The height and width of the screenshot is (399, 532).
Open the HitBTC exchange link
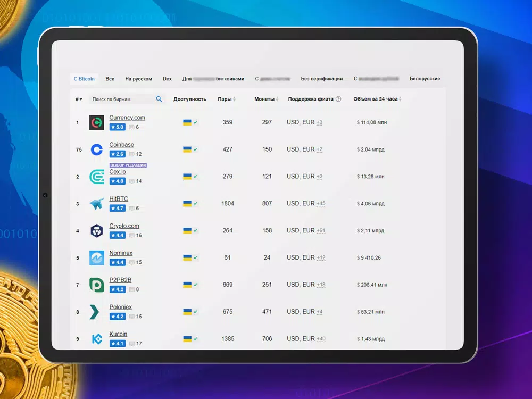tap(119, 199)
